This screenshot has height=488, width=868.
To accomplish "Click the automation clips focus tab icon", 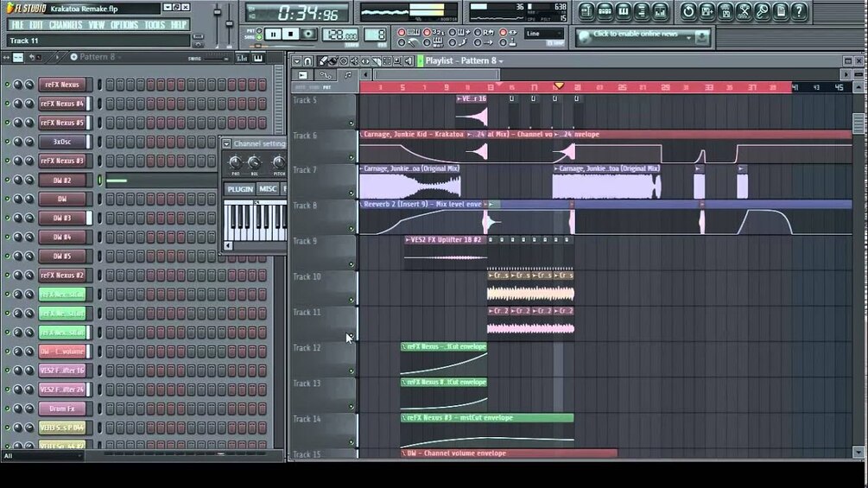I will pyautogui.click(x=326, y=74).
